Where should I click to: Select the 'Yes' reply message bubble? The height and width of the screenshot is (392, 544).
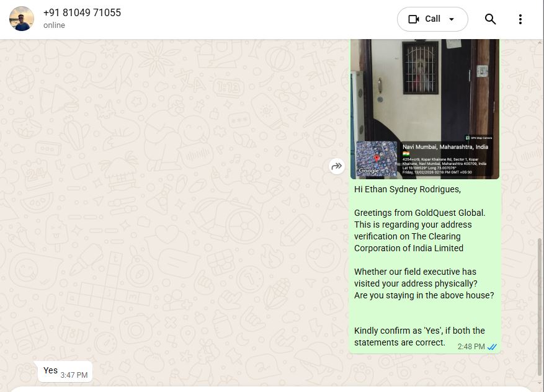coord(65,372)
